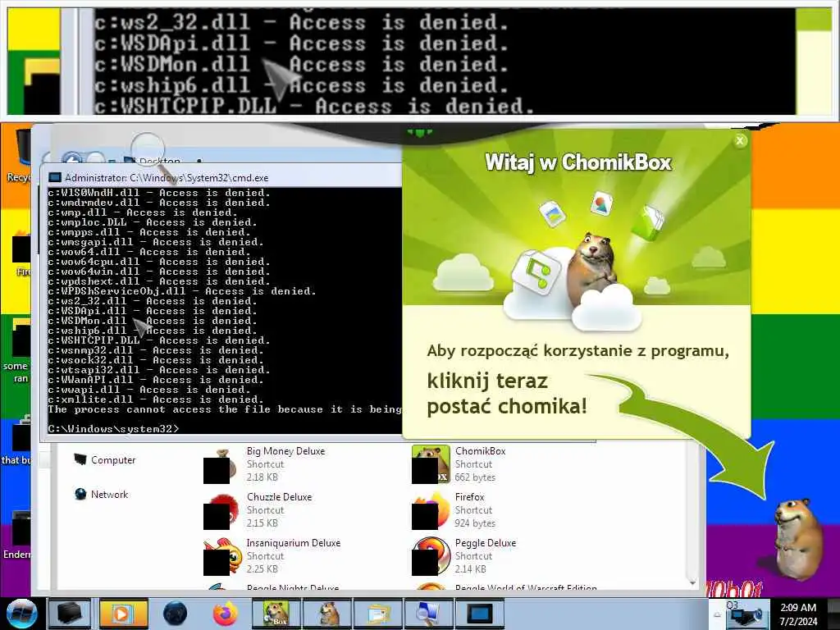Select the Firefox shortcut icon in Explorer

point(430,510)
